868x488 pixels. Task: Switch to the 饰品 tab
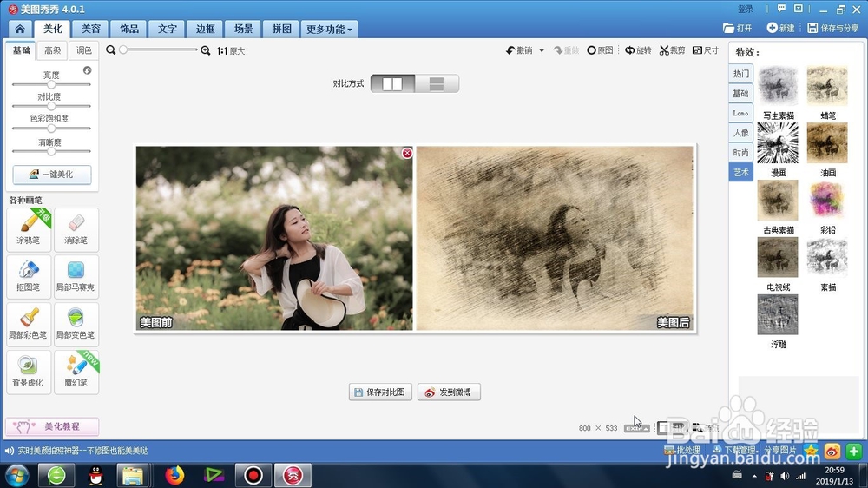pos(129,29)
